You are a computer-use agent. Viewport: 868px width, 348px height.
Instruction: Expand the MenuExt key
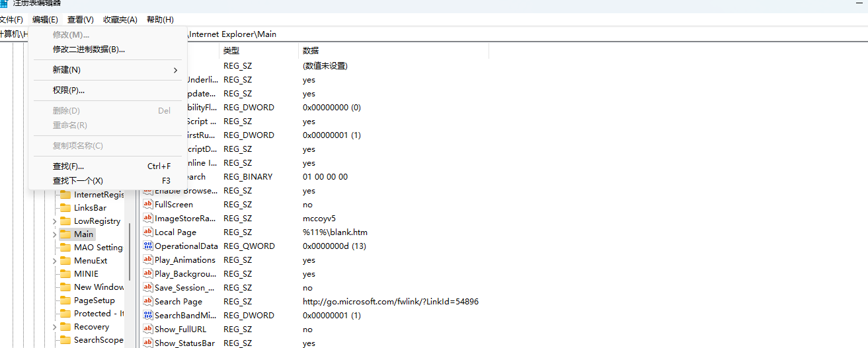pos(54,261)
